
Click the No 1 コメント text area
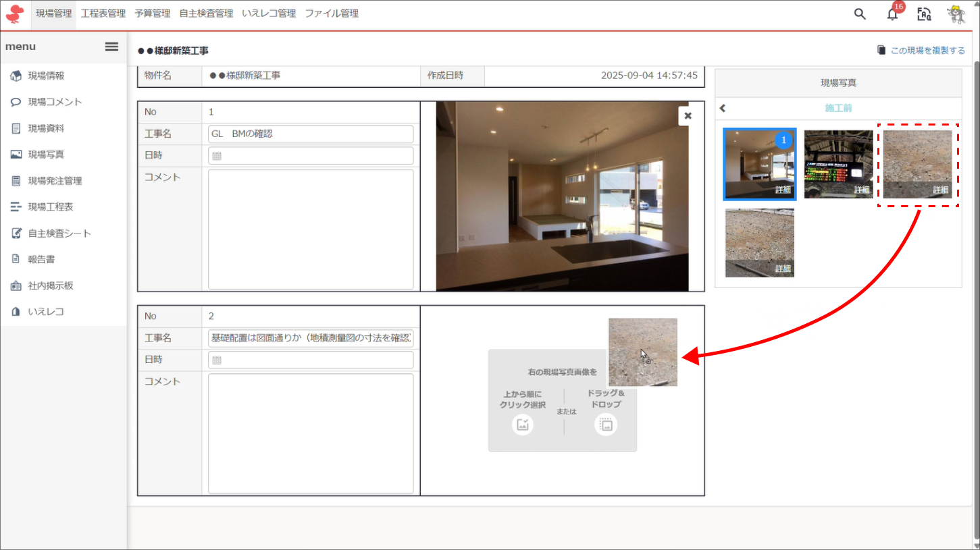pyautogui.click(x=311, y=229)
